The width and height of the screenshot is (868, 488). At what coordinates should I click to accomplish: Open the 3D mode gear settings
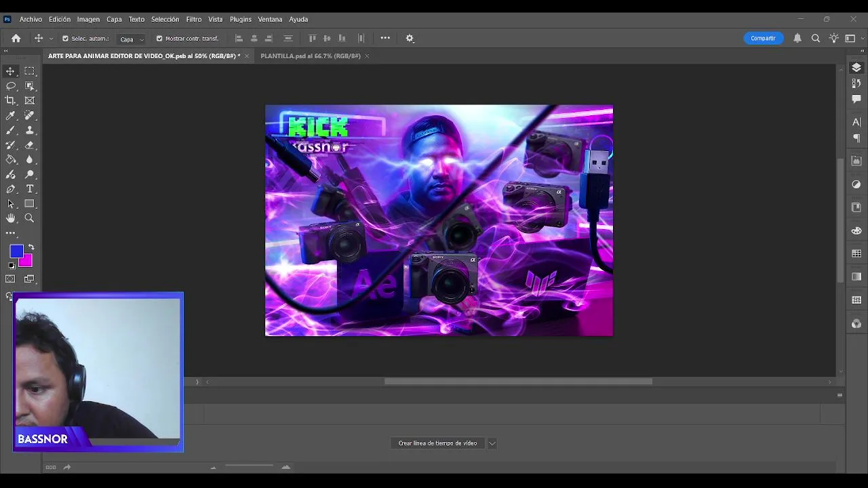point(410,39)
